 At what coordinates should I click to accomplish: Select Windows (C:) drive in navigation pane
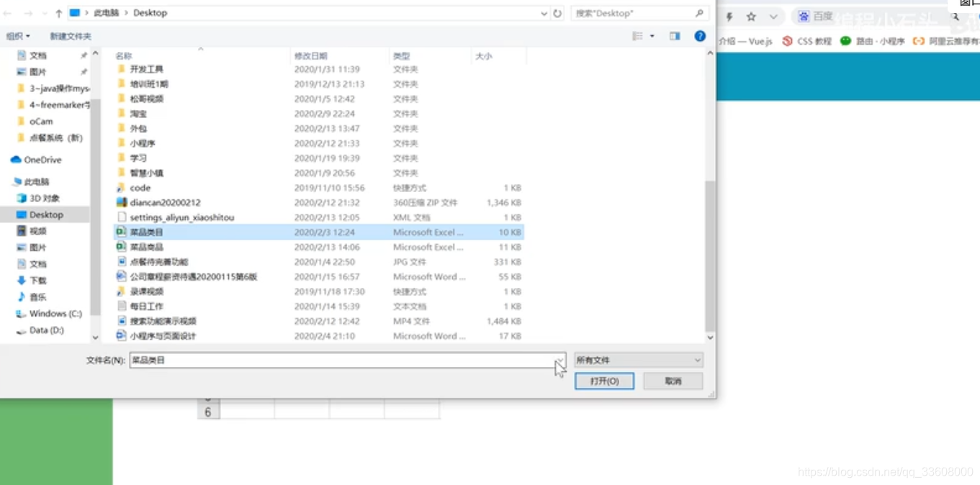tap(55, 314)
